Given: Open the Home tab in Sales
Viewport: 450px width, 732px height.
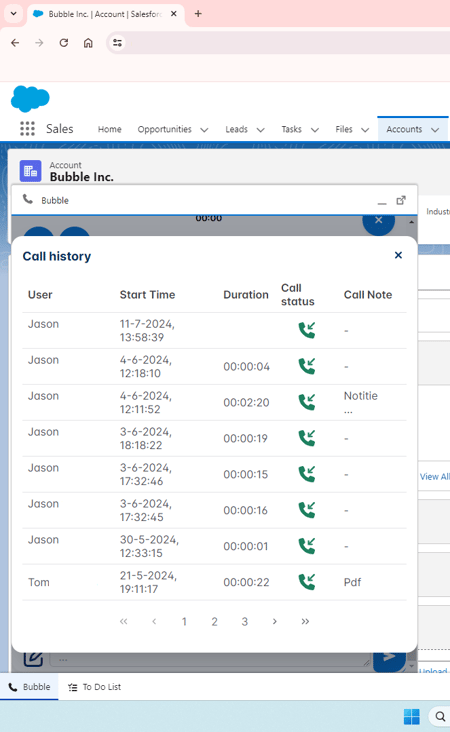Looking at the screenshot, I should pos(110,129).
